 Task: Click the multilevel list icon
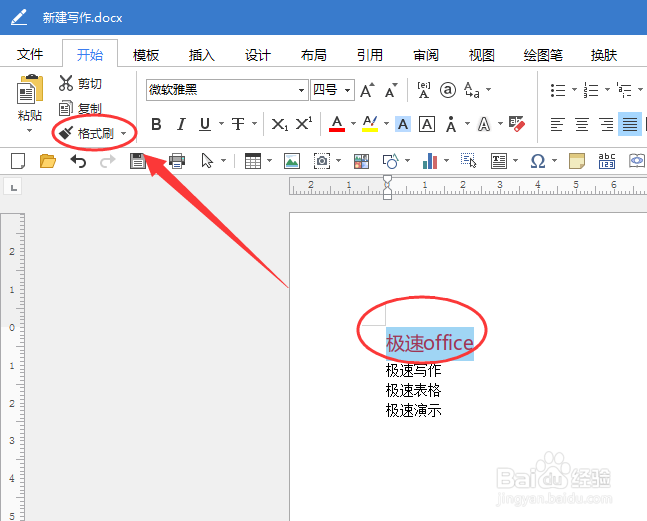(624, 90)
